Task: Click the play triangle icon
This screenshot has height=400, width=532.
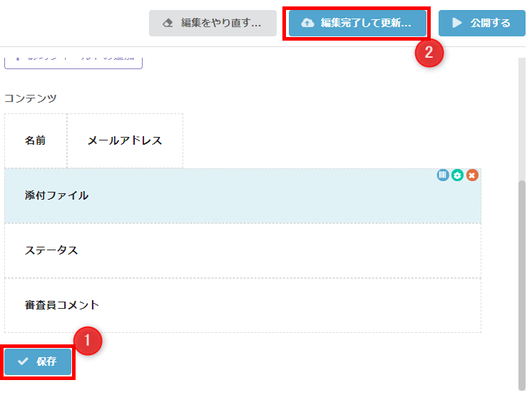Action: tap(457, 23)
